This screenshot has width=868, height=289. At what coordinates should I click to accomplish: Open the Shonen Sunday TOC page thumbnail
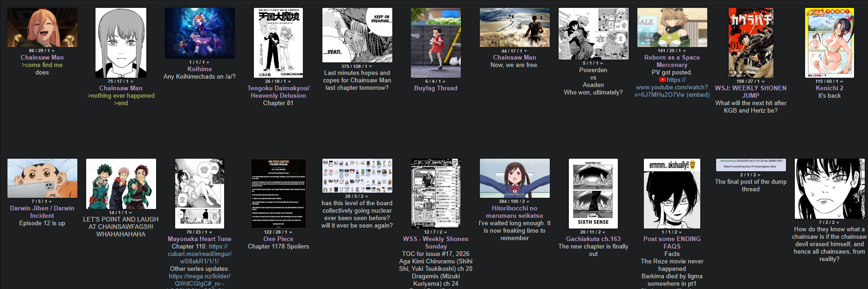point(436,194)
